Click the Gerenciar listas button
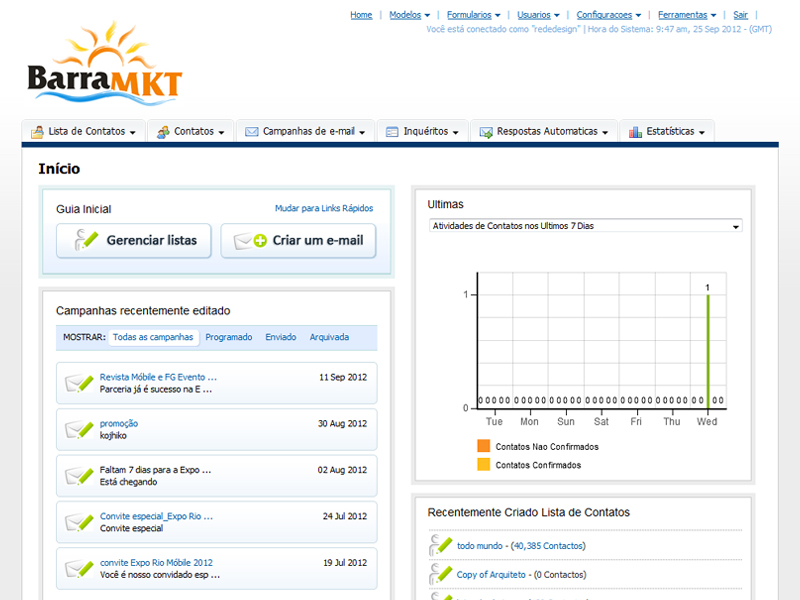800x600 pixels. [134, 240]
